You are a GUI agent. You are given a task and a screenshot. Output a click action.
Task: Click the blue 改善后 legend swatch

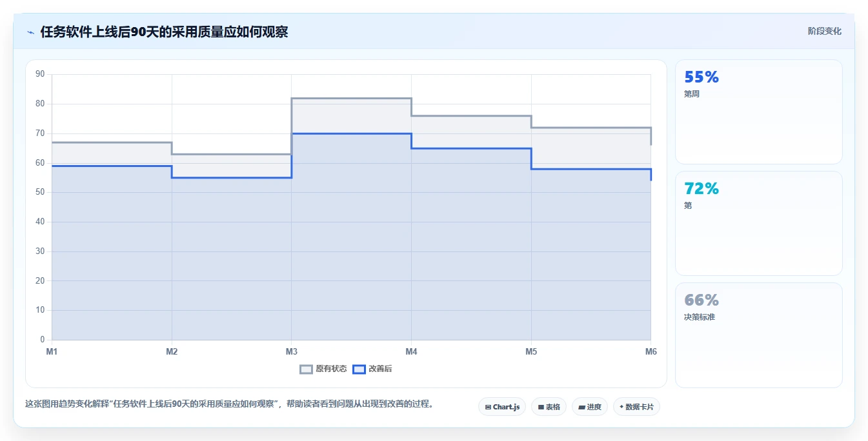(359, 369)
